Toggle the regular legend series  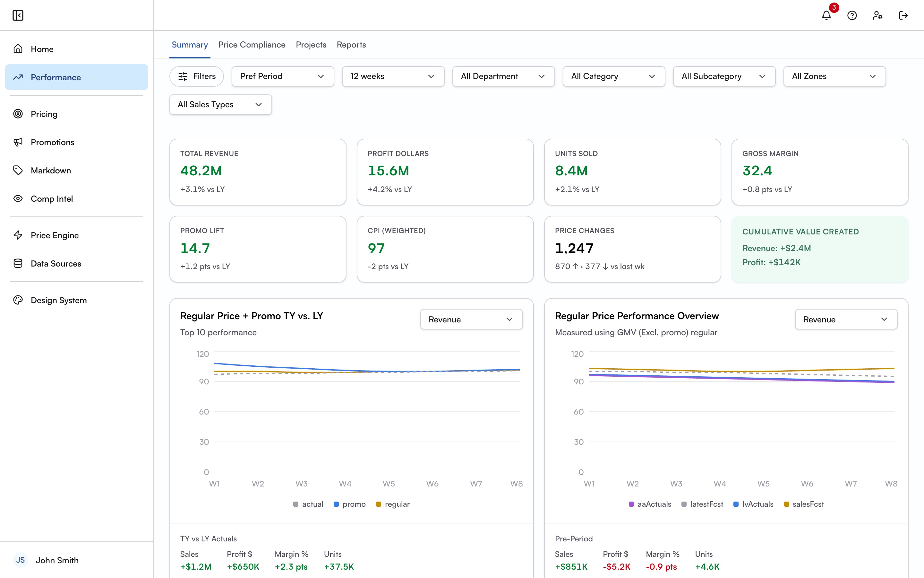pyautogui.click(x=393, y=504)
